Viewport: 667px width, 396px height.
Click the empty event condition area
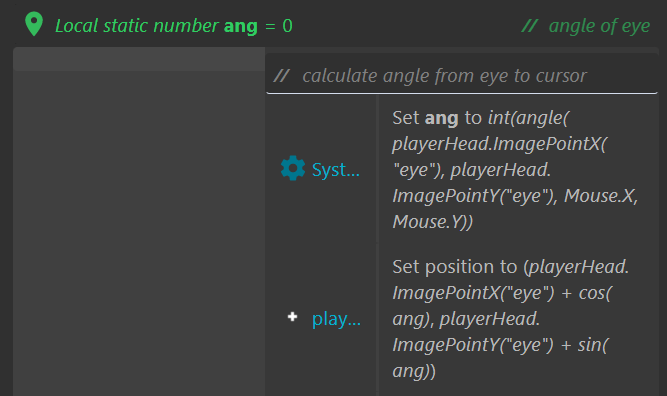pos(139,233)
